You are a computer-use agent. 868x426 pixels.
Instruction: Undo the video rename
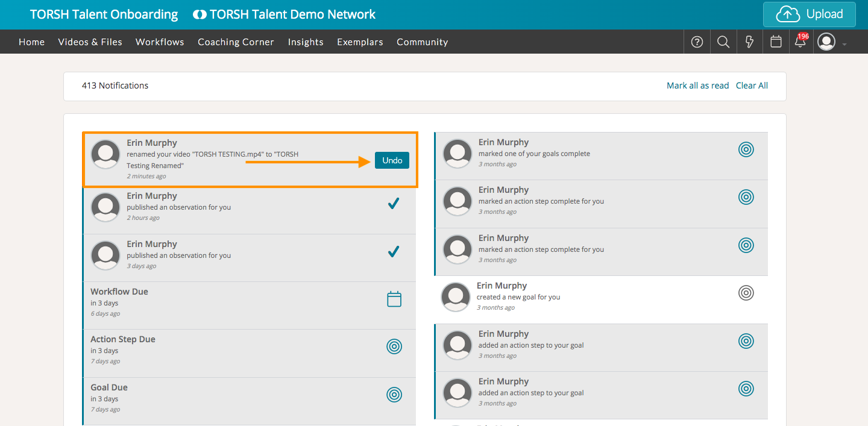point(392,160)
